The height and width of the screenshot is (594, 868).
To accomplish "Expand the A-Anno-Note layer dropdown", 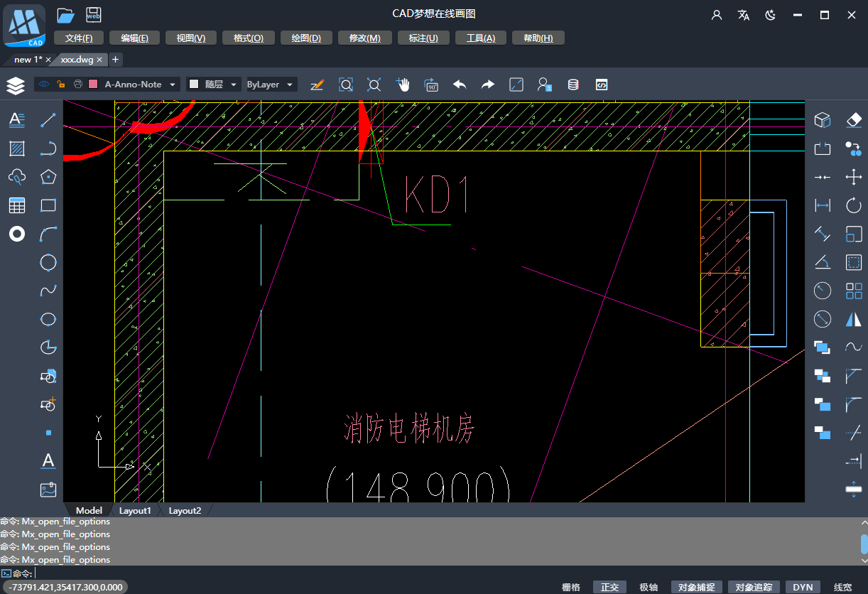I will point(173,85).
